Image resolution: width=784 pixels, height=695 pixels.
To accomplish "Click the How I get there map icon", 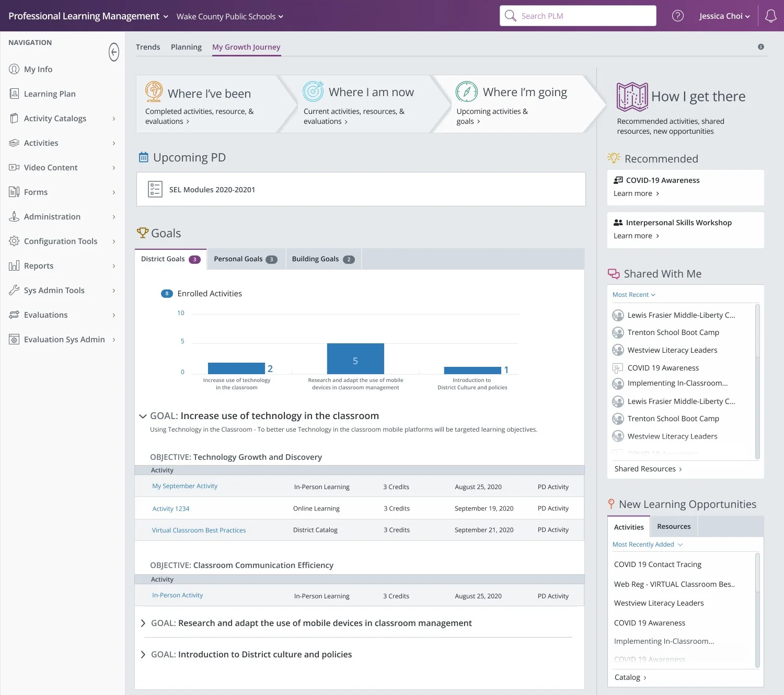I will pos(632,97).
